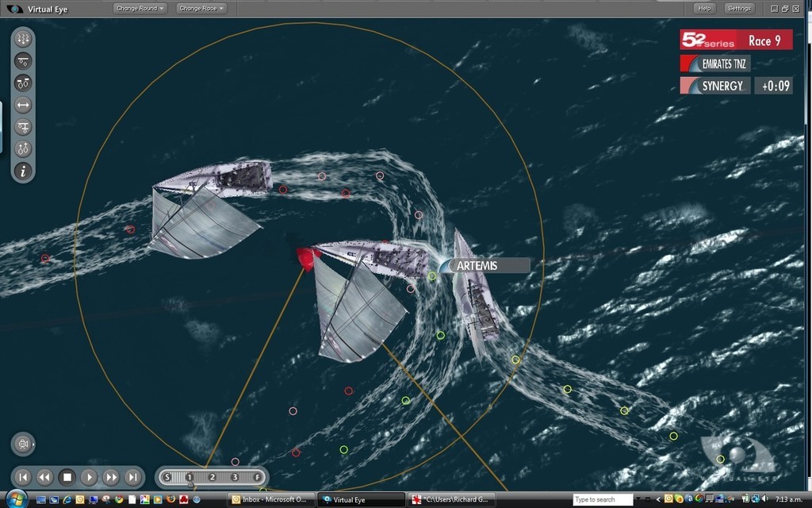The height and width of the screenshot is (508, 812).
Task: Select the EMIRATES TNZ leaderboard entry
Action: [715, 63]
